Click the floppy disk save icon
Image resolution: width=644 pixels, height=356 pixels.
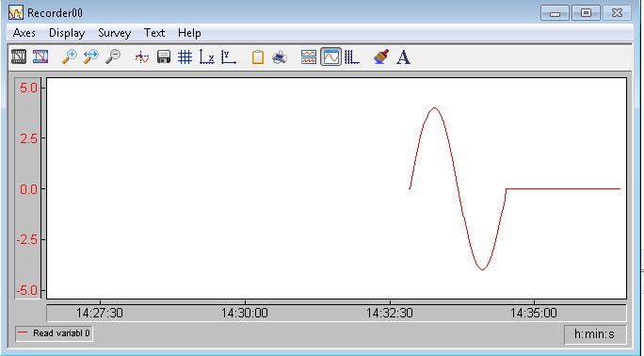tap(164, 57)
